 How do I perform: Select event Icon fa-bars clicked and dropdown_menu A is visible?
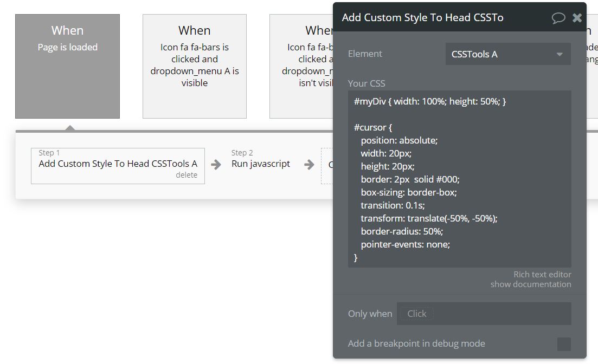pos(195,66)
